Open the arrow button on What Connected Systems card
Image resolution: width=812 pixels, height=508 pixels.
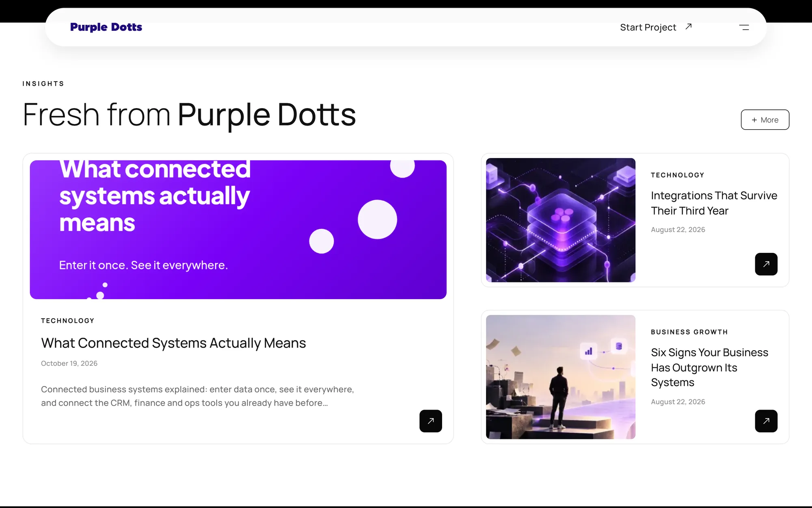(431, 421)
